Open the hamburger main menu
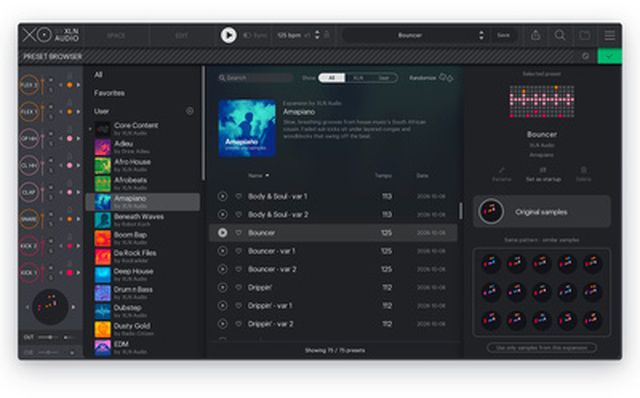The image size is (640, 398). (x=610, y=36)
